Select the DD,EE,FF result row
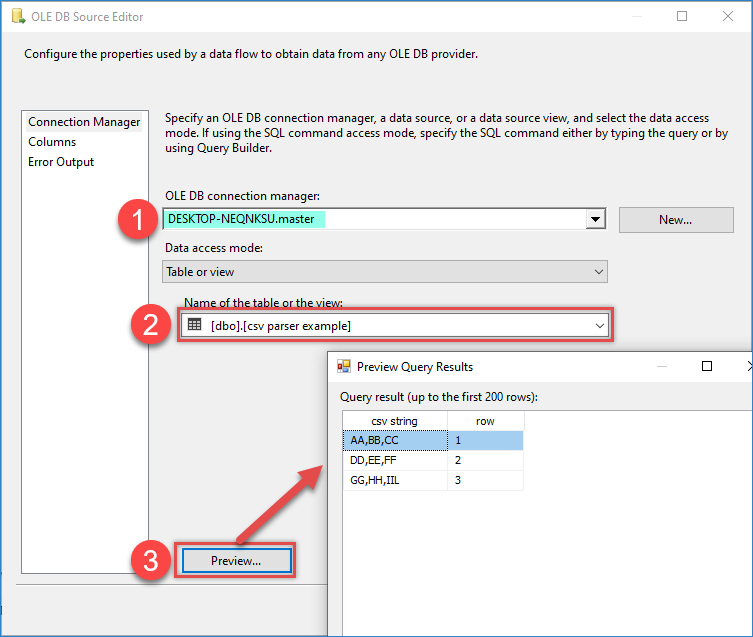 394,460
